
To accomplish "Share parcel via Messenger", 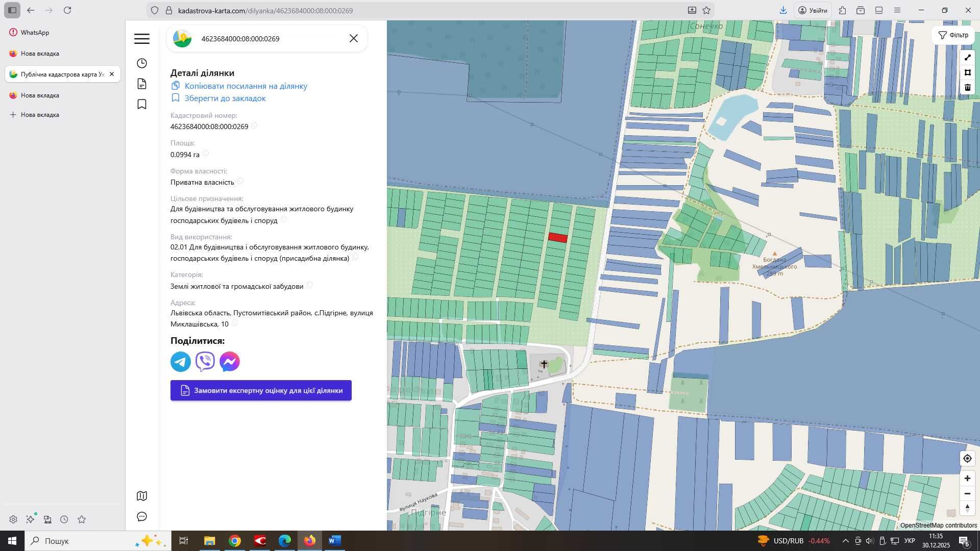I will tap(230, 362).
